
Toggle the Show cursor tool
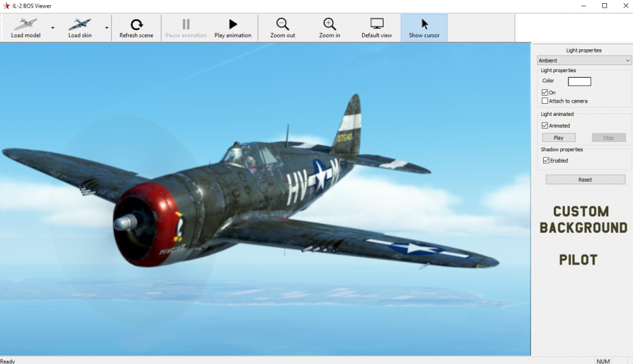(x=424, y=25)
